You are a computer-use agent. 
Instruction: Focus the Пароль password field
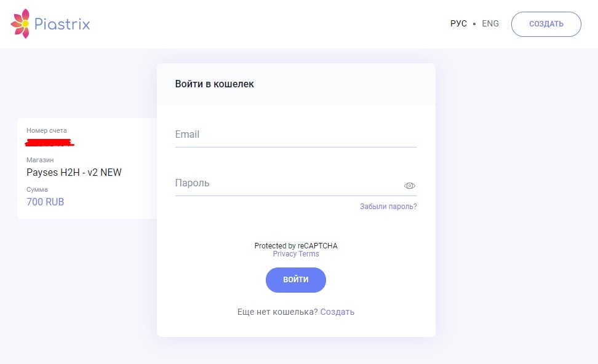286,183
